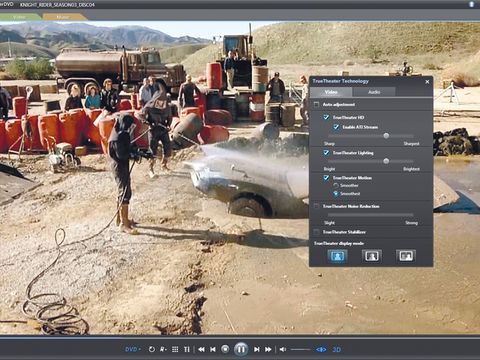Click the KNIGHT_RIDER_SEASON03_DISC04 title text

(x=57, y=5)
